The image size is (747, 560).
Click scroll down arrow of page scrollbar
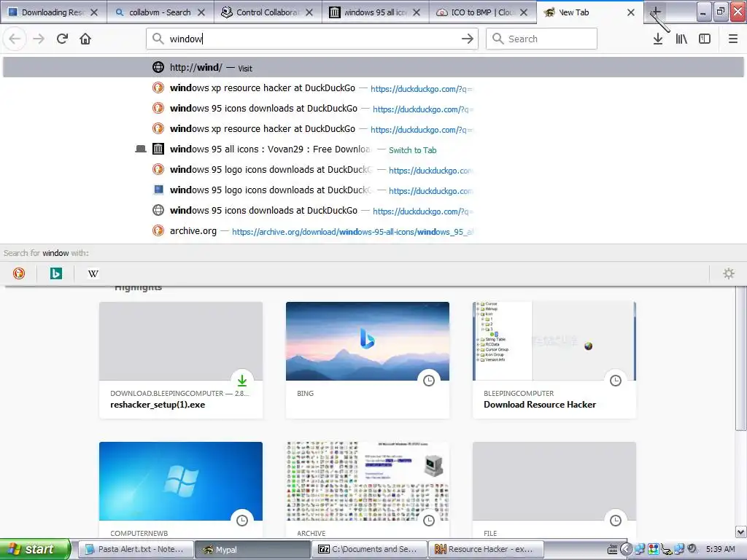click(x=741, y=532)
